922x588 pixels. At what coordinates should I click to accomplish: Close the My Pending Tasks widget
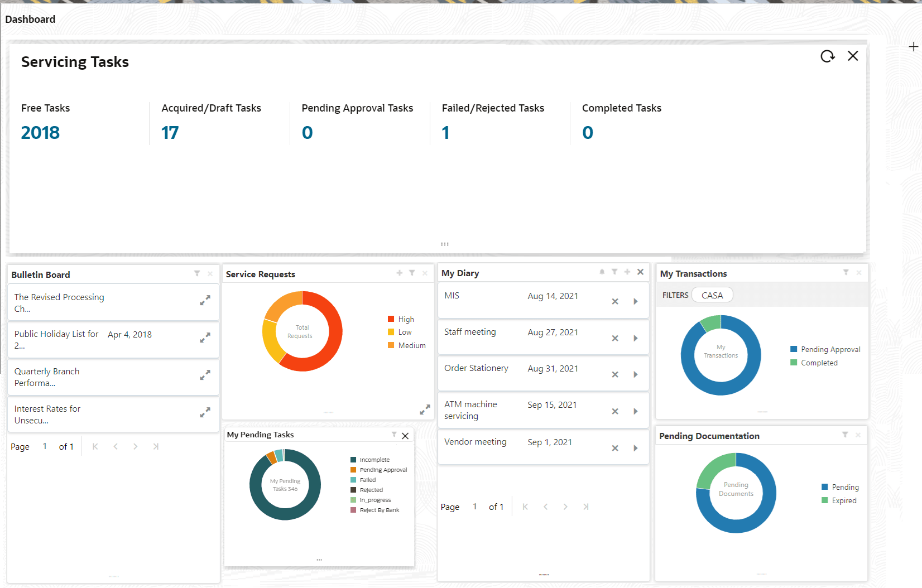point(405,436)
